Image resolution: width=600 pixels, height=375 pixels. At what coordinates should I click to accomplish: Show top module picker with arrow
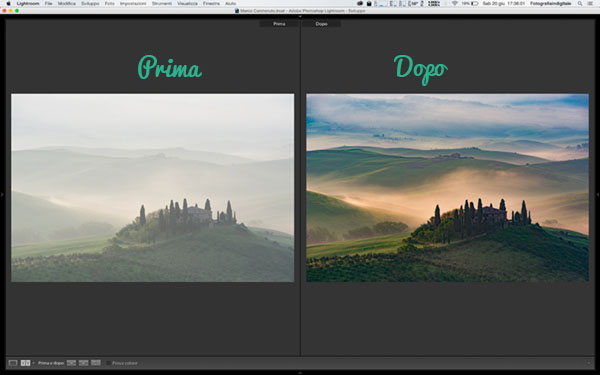[300, 16]
